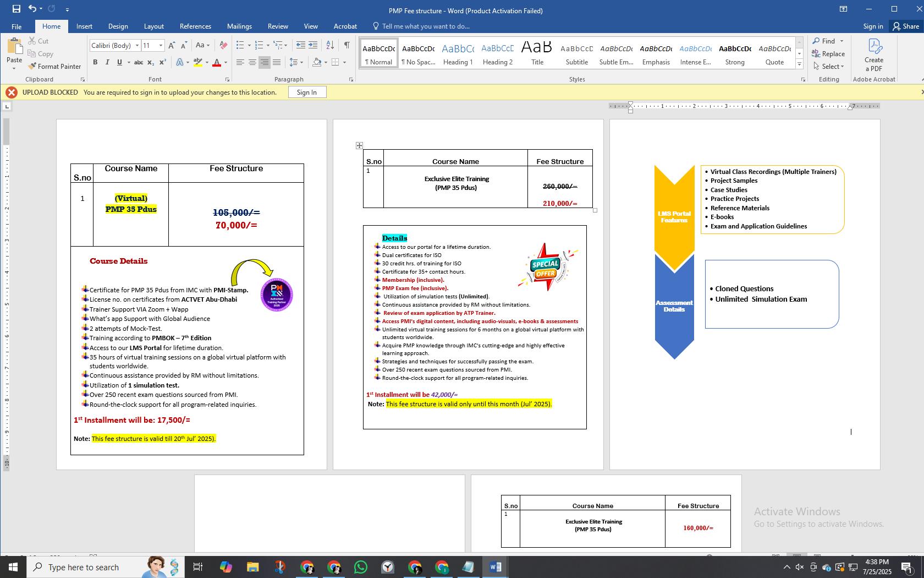Click the Sign In button in warning bar

click(x=307, y=92)
